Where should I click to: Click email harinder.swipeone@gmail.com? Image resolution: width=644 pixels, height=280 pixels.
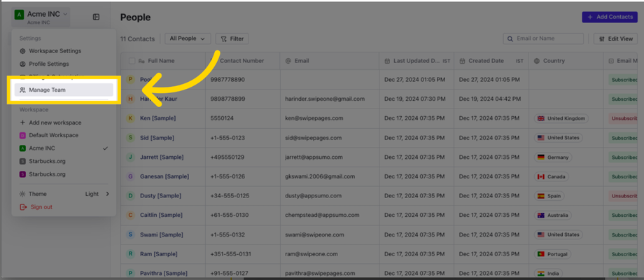(325, 99)
